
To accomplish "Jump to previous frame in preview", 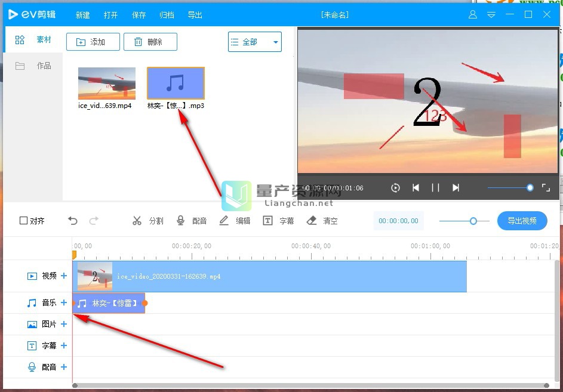I will 416,188.
